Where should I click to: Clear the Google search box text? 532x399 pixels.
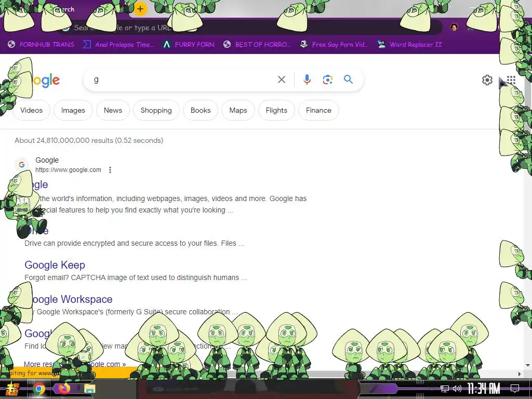pyautogui.click(x=281, y=79)
